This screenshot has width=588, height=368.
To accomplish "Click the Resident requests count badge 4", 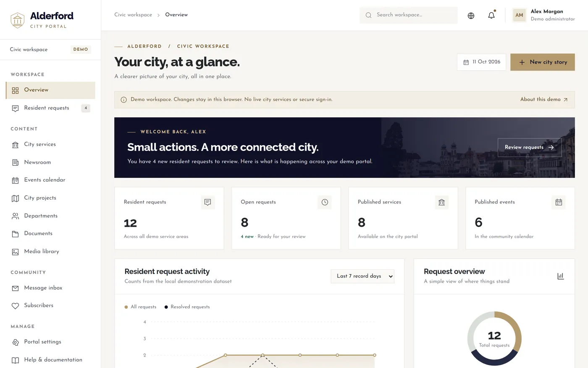I will click(86, 108).
